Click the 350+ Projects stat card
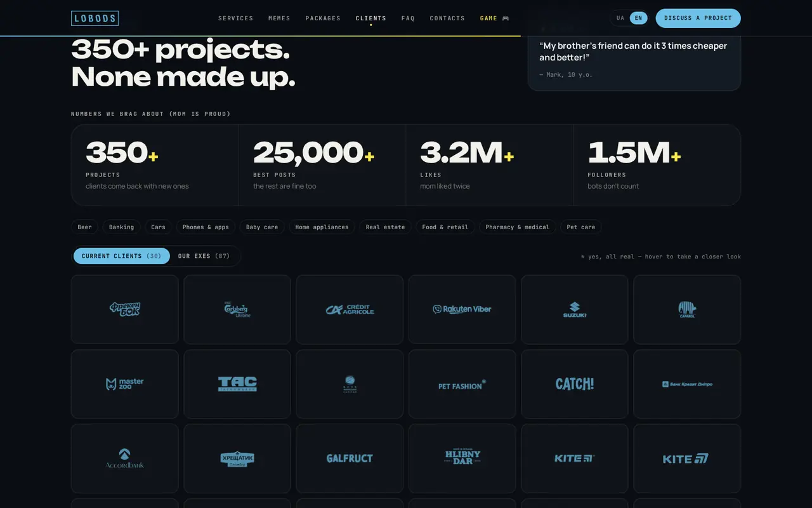This screenshot has height=508, width=812. pos(155,165)
